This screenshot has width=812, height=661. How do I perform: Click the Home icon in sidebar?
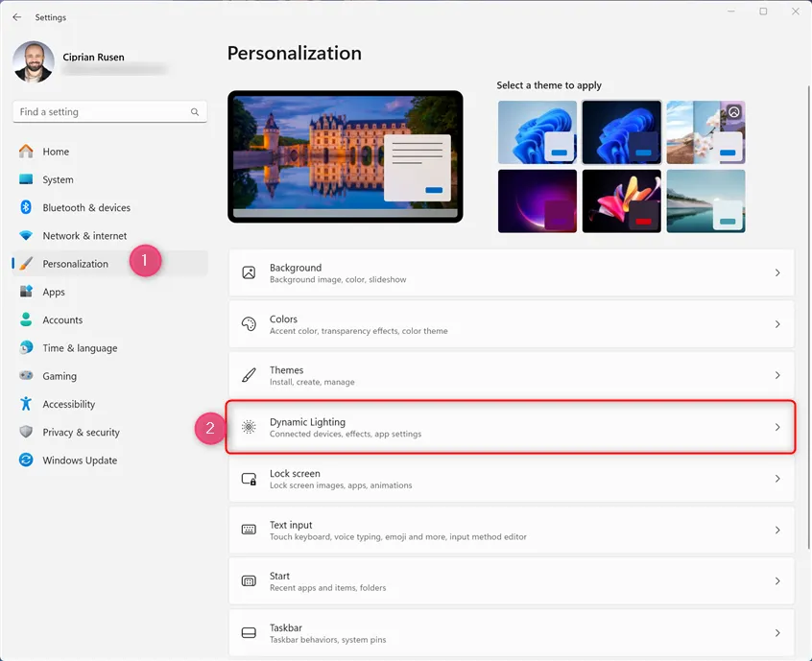26,152
